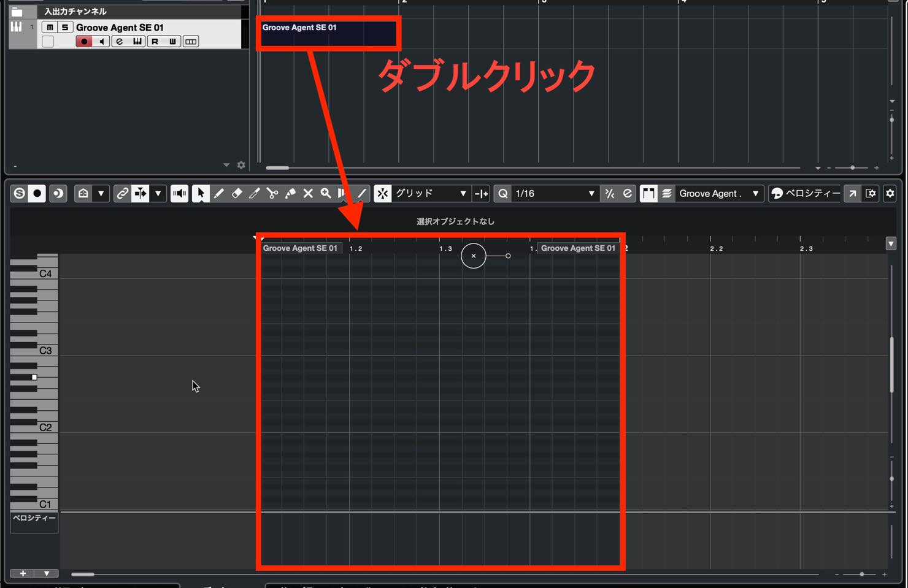Click the key editor horizontal scrollbar thumb
Screen dimensions: 908x588
click(x=83, y=575)
